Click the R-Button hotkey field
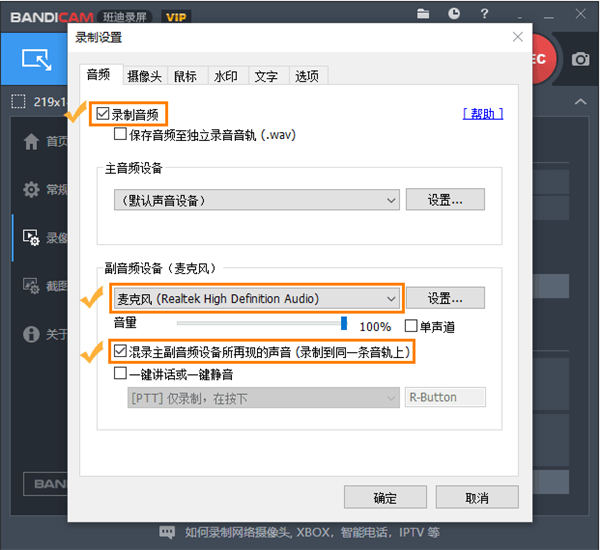Viewport: 600px width, 550px height. (x=446, y=397)
